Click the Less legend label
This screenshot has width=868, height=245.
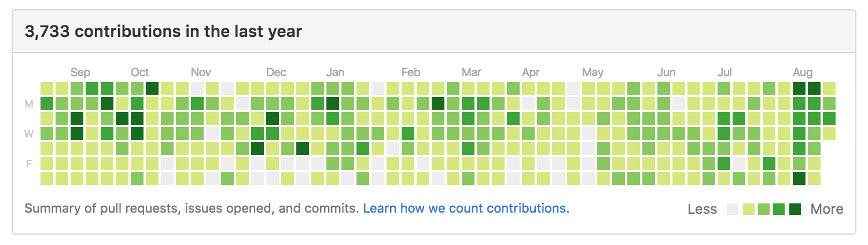[703, 209]
